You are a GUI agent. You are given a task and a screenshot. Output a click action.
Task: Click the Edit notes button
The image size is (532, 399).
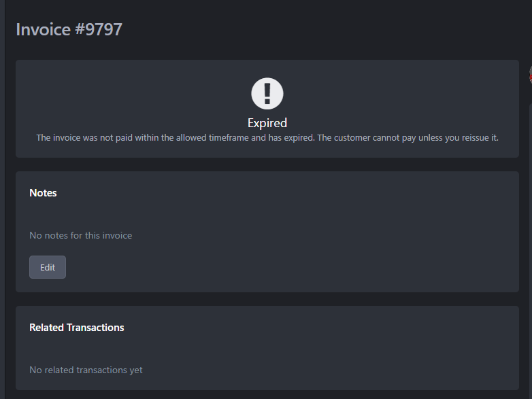pyautogui.click(x=48, y=267)
